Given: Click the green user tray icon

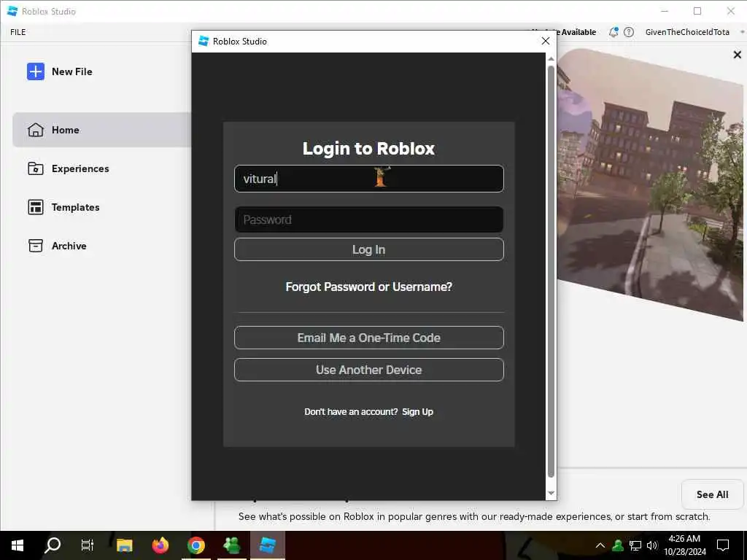Looking at the screenshot, I should coord(618,545).
